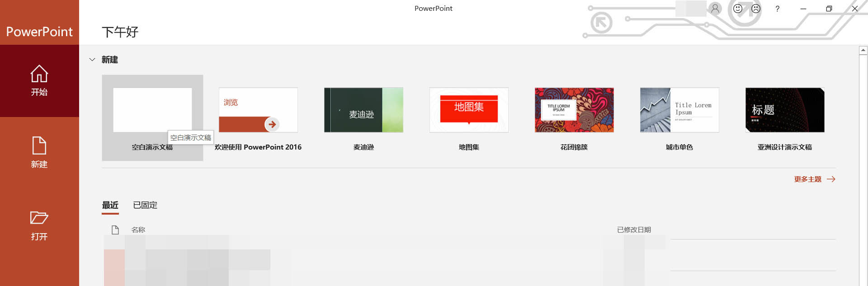Choose the 亚洲设计演示文稿 theme thumbnail
Screen dimensions: 868x286
[785, 110]
